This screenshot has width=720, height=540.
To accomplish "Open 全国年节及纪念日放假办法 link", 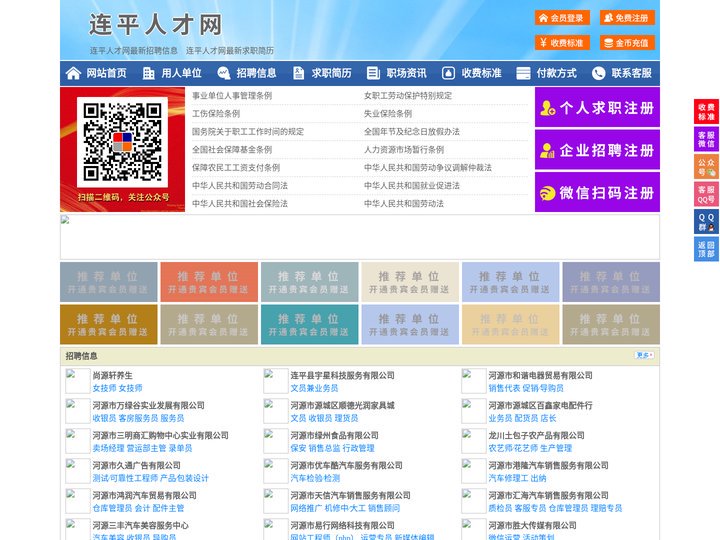I will point(412,131).
